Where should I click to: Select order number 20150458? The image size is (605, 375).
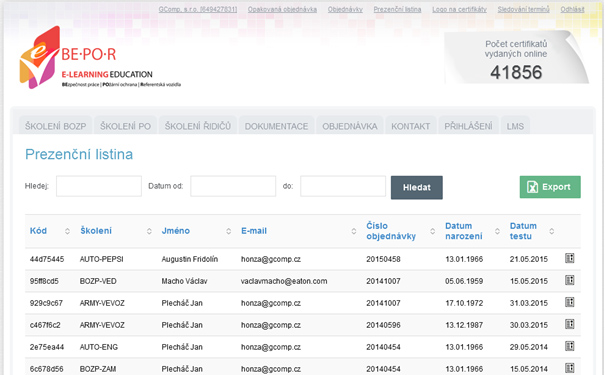coord(383,259)
